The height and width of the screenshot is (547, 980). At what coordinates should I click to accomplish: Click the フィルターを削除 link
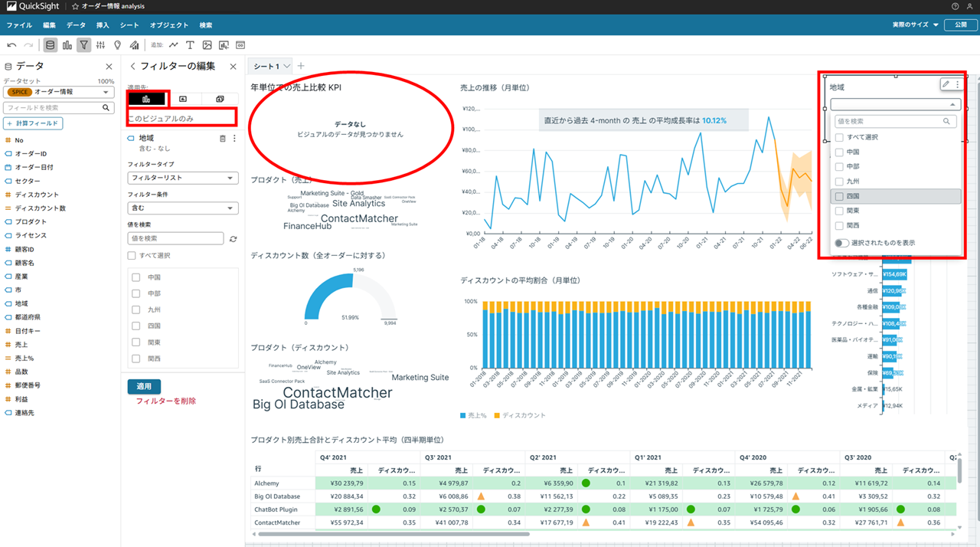click(166, 401)
